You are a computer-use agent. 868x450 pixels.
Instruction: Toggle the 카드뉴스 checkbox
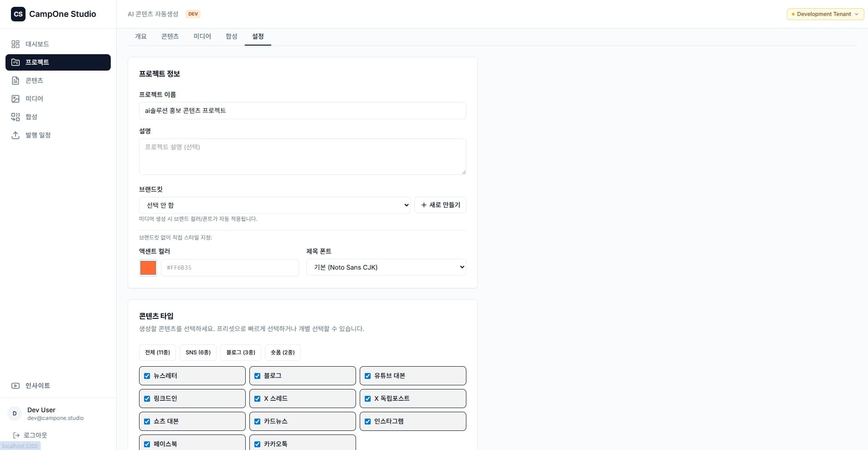257,422
